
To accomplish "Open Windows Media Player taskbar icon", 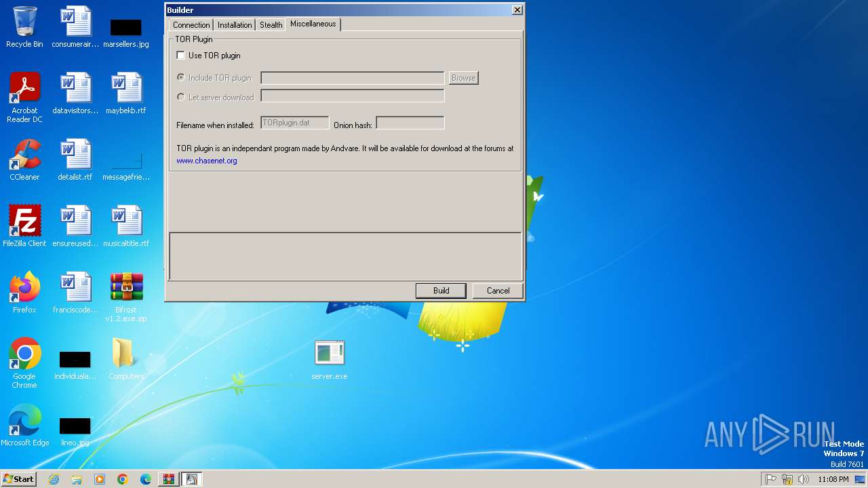I will pyautogui.click(x=100, y=479).
